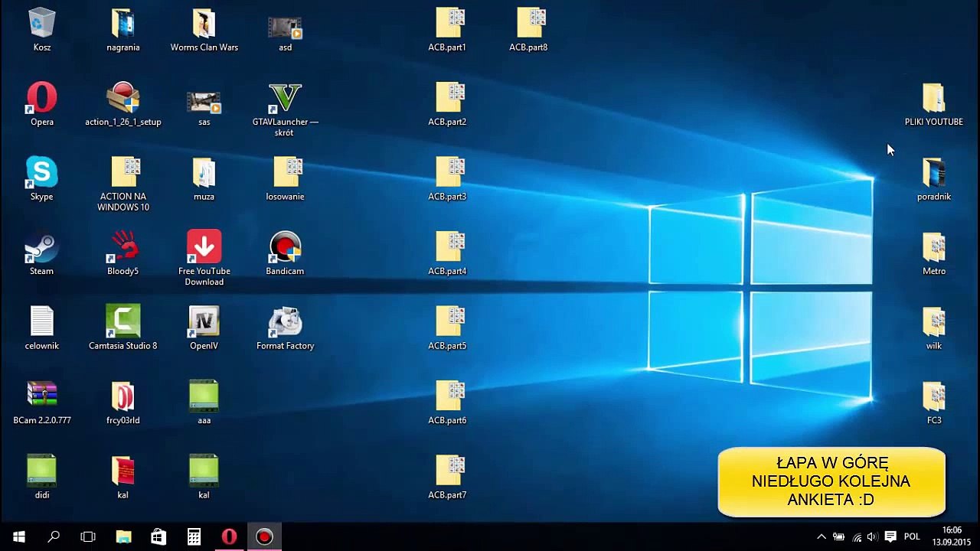Select the GTAVLauncher shortcut icon
This screenshot has width=980, height=551.
pyautogui.click(x=285, y=98)
